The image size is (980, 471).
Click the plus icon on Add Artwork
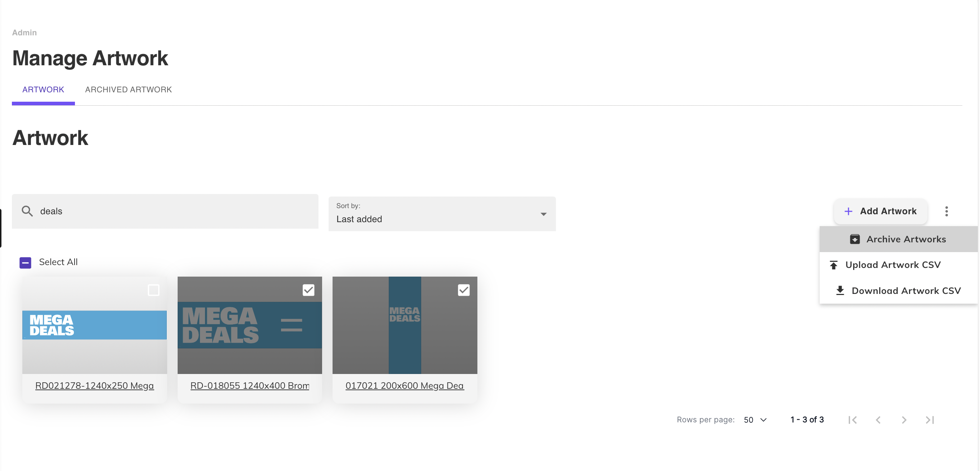[848, 211]
